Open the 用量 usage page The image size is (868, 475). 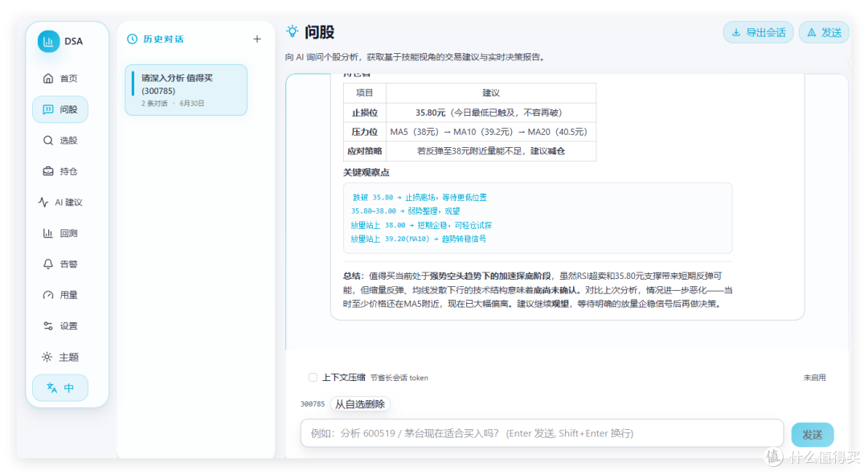60,295
